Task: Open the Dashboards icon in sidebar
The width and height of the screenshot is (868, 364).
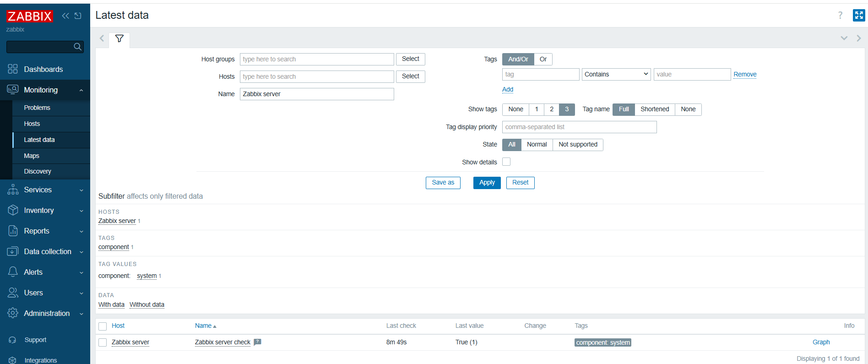Action: point(13,69)
